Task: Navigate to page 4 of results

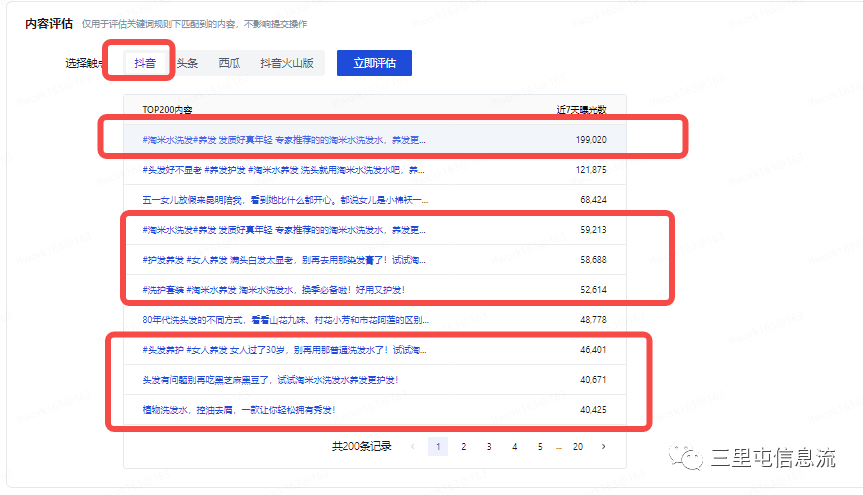Action: coord(514,446)
